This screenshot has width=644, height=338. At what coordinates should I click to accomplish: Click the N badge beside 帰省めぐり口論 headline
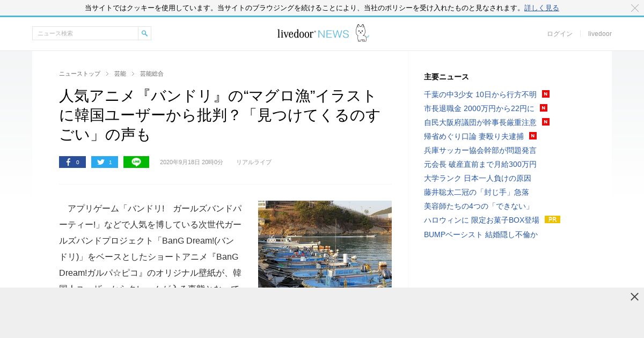click(533, 136)
